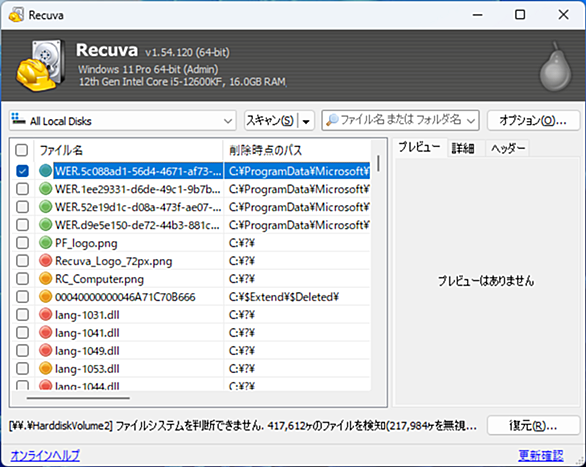Viewport: 586px width, 467px height.
Task: Select the 0004000000046A71C70B666 file name
Action: (125, 297)
